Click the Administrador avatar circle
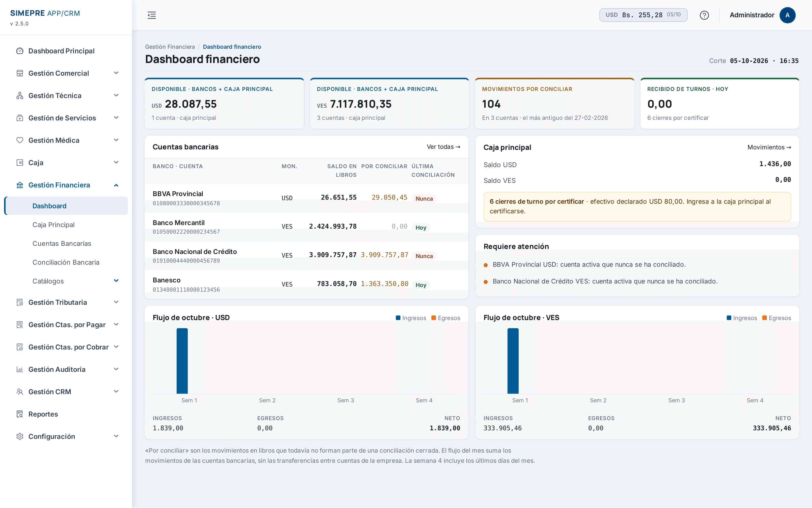812x508 pixels. click(787, 15)
